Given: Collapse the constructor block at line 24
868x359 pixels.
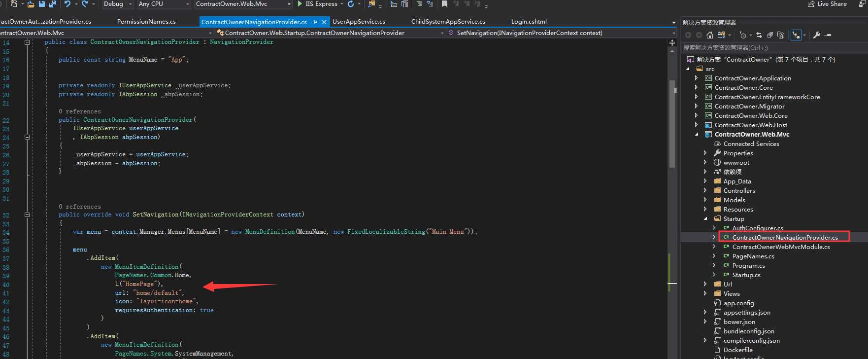Looking at the screenshot, I should click(x=27, y=137).
